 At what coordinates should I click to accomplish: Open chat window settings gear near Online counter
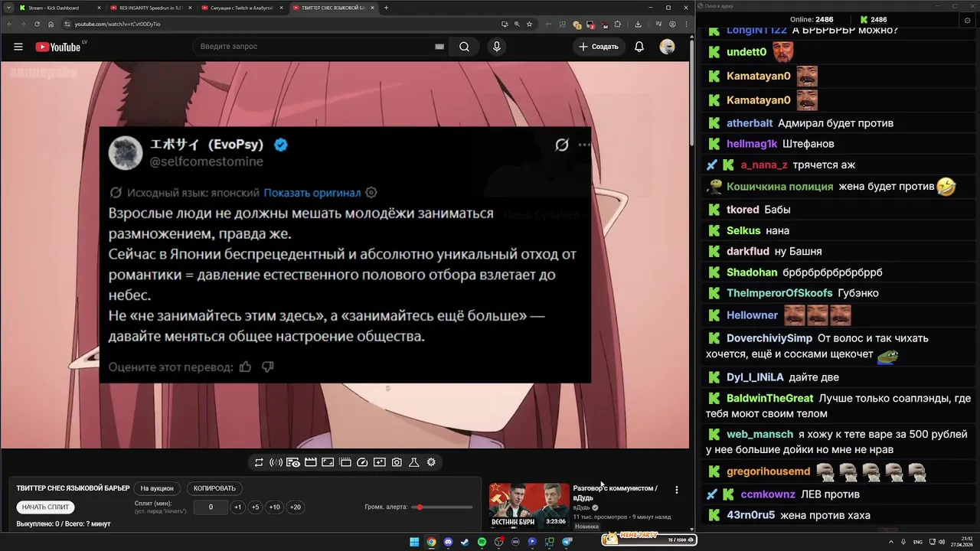point(967,21)
